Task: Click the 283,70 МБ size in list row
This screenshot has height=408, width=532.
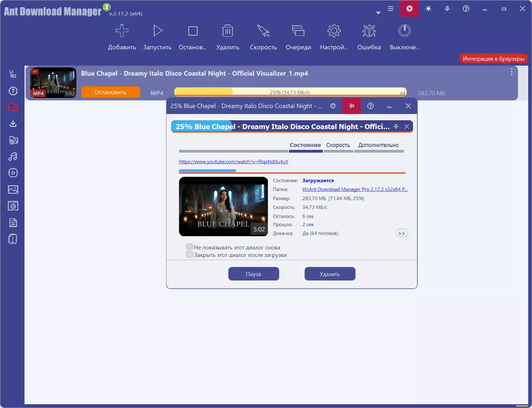Action: [x=432, y=93]
